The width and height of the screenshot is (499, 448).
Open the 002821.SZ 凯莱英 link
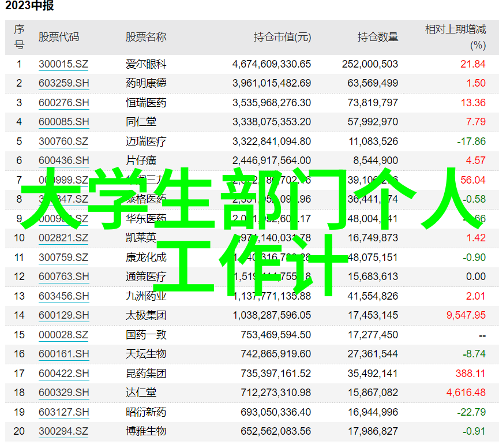point(63,238)
